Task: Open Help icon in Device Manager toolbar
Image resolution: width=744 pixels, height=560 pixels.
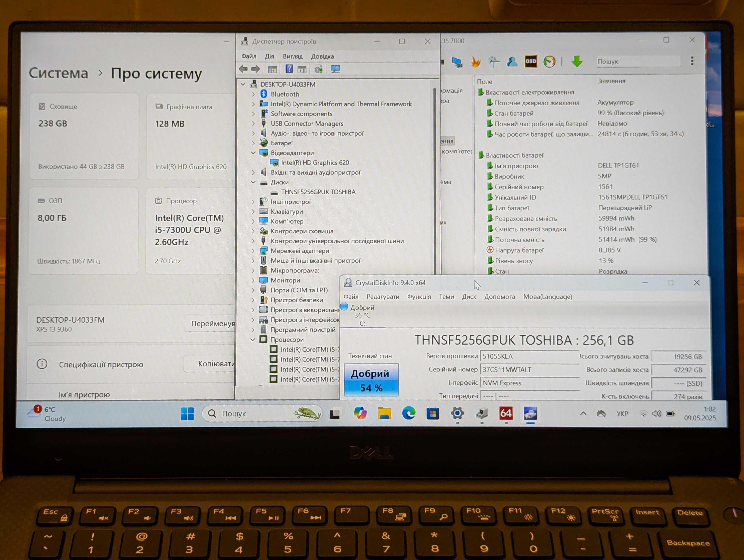Action: coord(289,69)
